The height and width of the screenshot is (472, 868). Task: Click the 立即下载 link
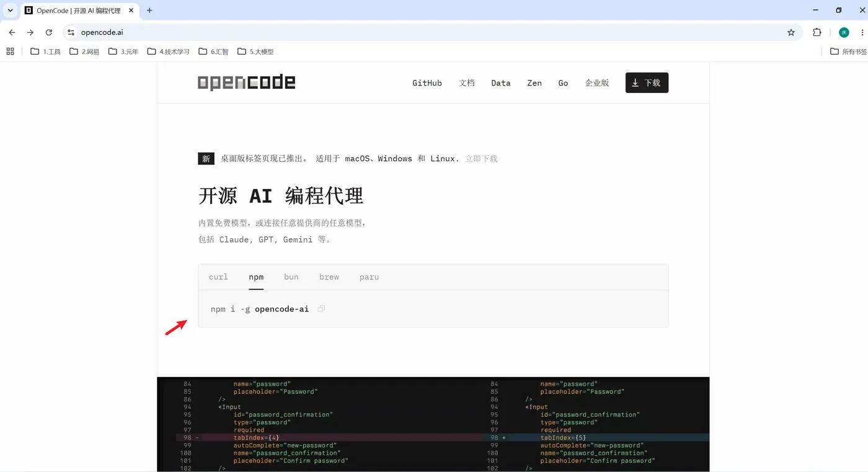pyautogui.click(x=482, y=158)
